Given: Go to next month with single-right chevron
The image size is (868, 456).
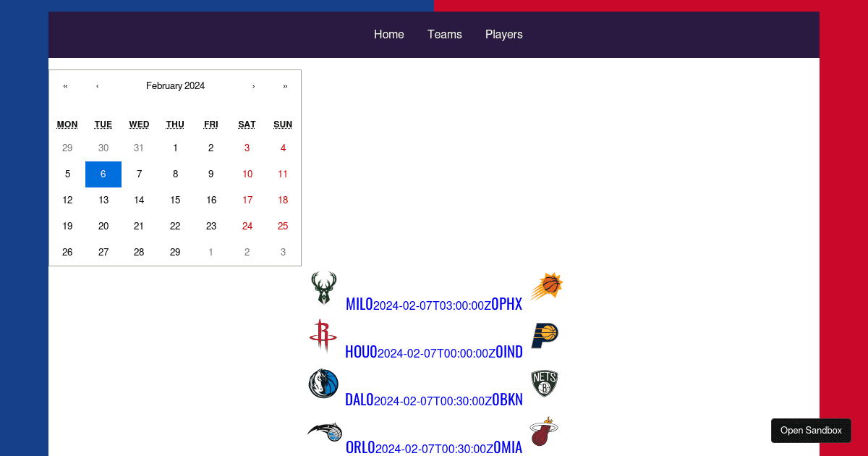Looking at the screenshot, I should (253, 85).
